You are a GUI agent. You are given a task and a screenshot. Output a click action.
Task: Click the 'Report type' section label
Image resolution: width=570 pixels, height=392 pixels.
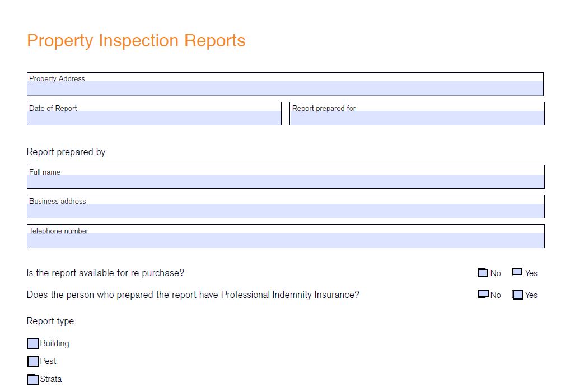50,321
